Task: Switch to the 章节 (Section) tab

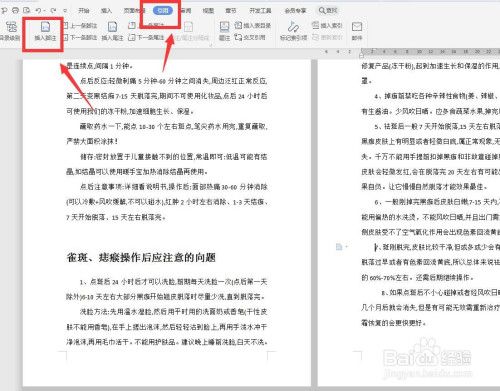Action: [231, 11]
